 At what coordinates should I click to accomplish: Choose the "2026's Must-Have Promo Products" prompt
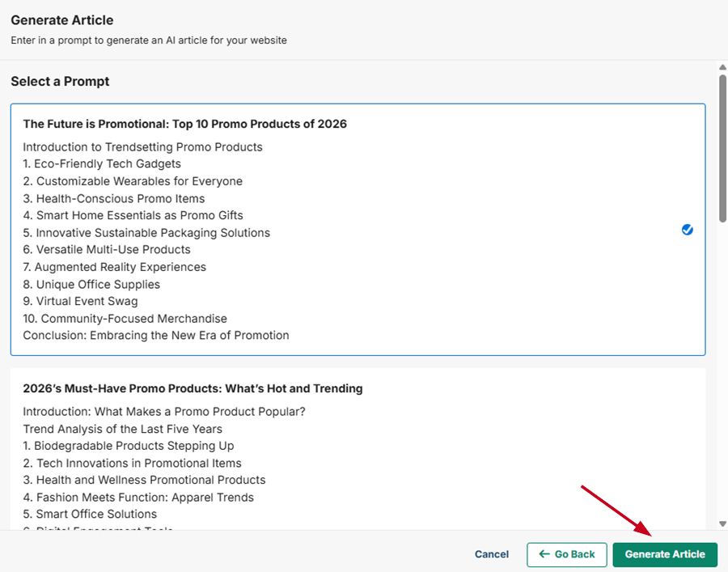193,388
